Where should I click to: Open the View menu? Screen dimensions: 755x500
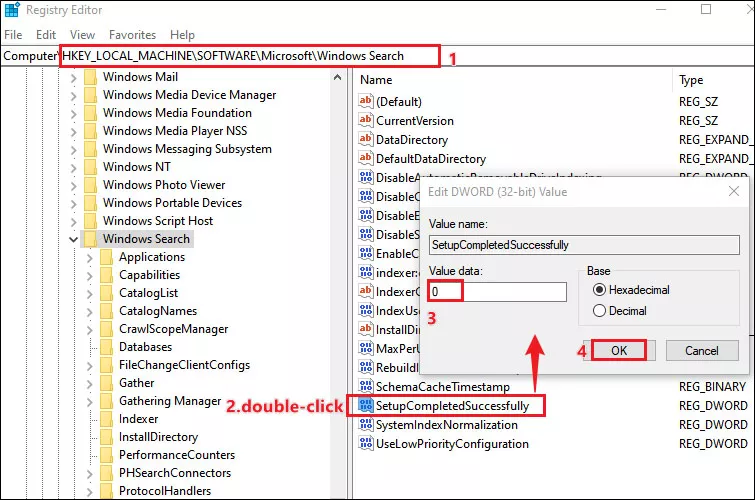point(82,35)
